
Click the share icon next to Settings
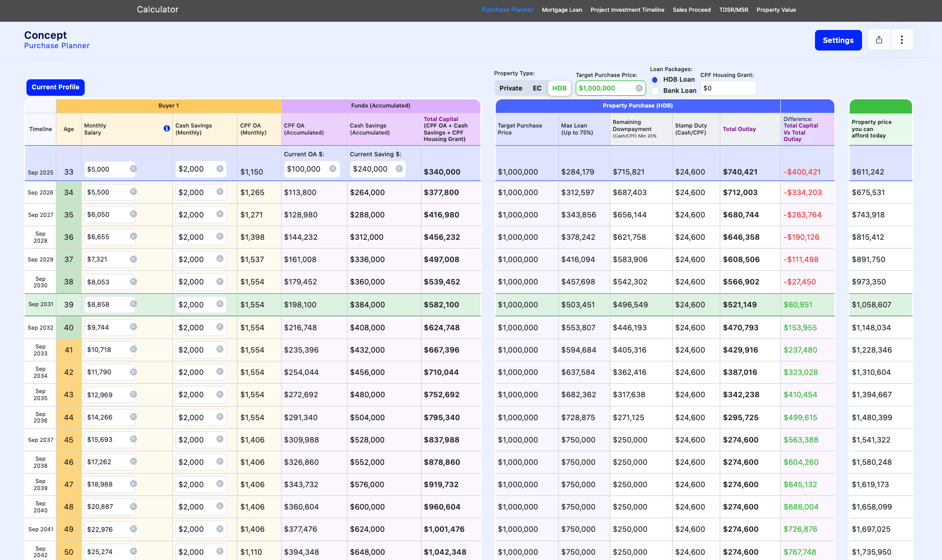[x=878, y=40]
